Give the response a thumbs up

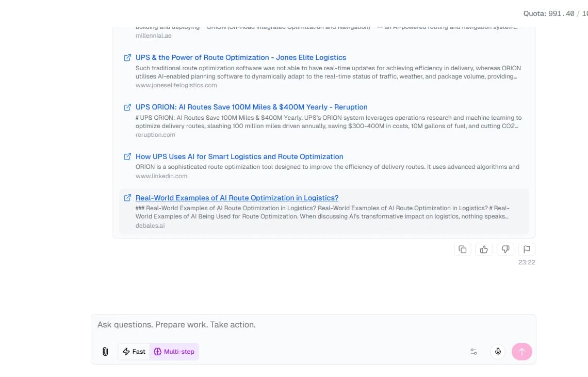click(x=484, y=249)
